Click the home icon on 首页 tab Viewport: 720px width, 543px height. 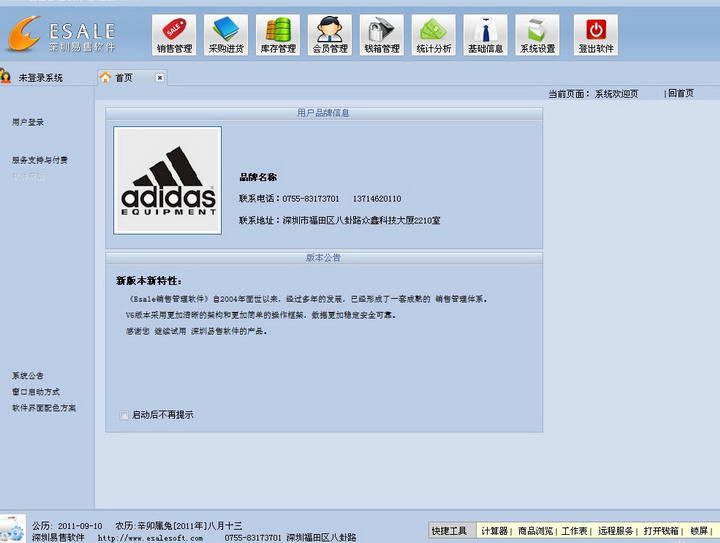pyautogui.click(x=106, y=78)
